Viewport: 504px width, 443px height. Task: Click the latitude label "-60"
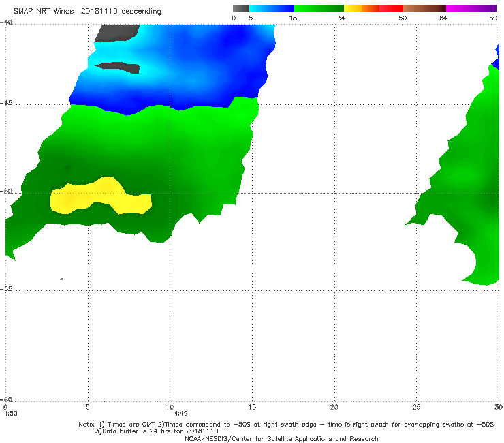pyautogui.click(x=6, y=399)
